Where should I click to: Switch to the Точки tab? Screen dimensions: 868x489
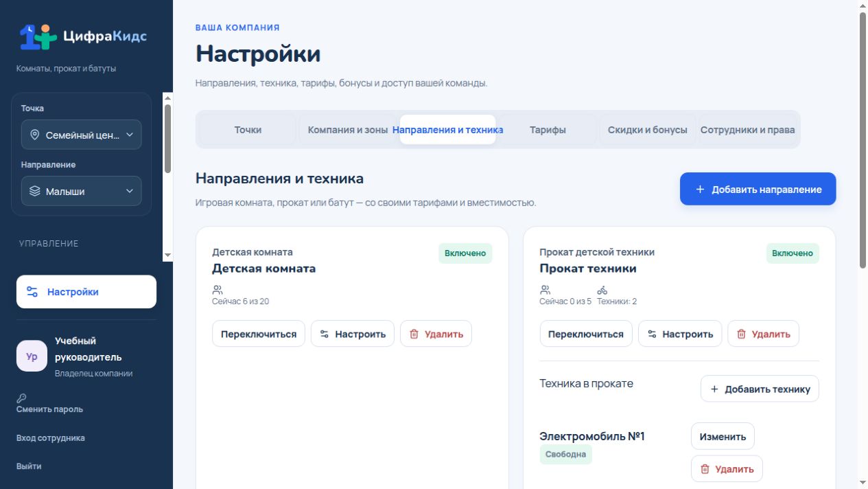coord(248,130)
